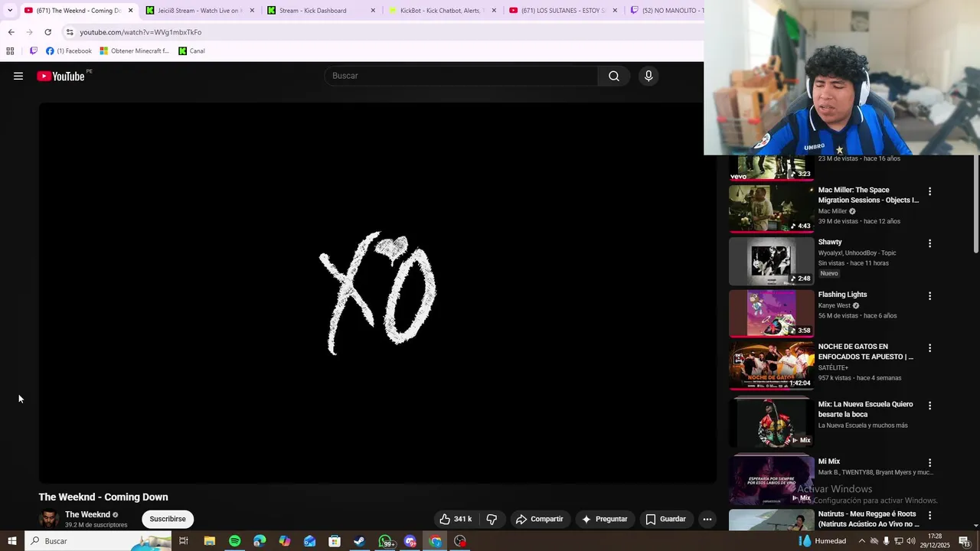Image resolution: width=980 pixels, height=551 pixels.
Task: Open Flashing Lights Kanye West thumbnail
Action: [x=771, y=313]
